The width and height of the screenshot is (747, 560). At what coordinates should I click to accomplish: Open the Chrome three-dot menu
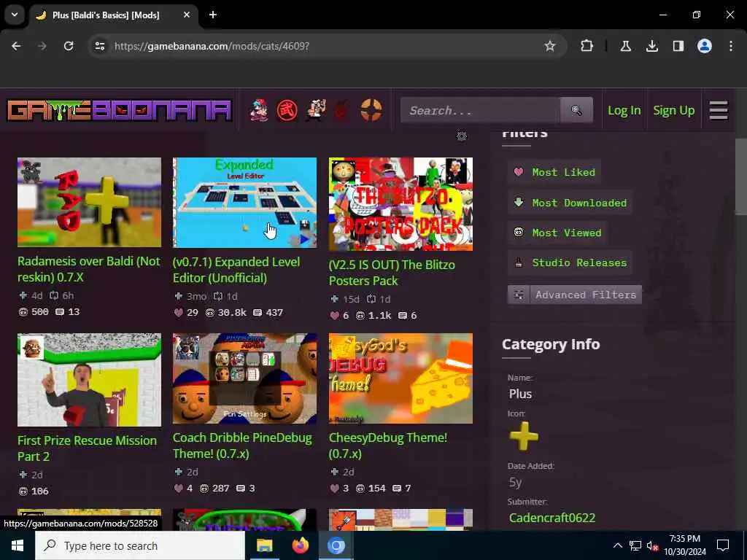tap(731, 46)
